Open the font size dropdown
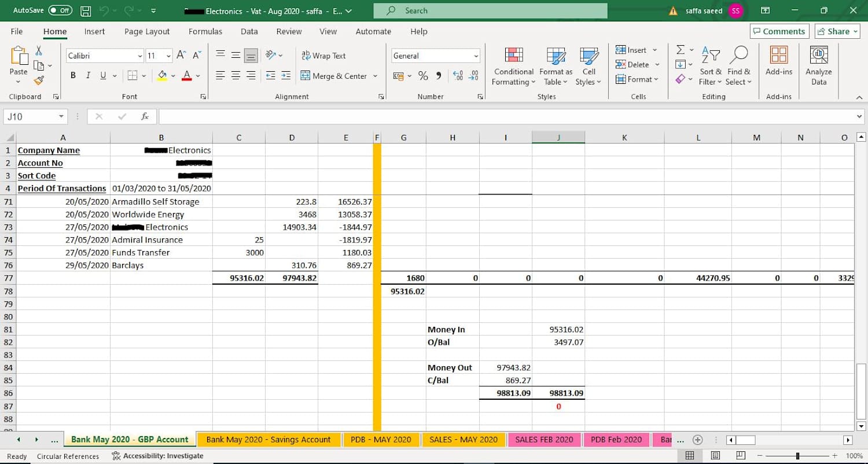Image resolution: width=868 pixels, height=464 pixels. point(168,56)
